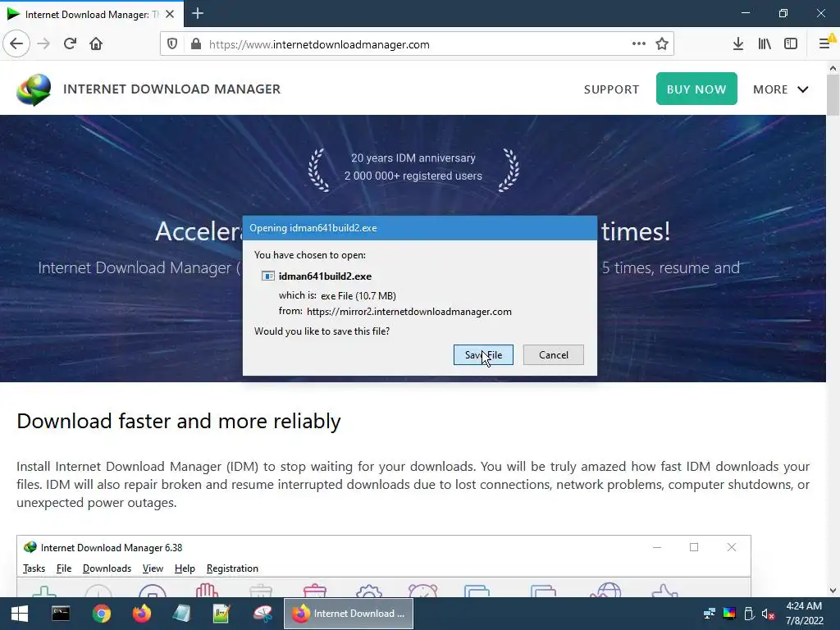Go back with Firefox back arrow
840x630 pixels.
coord(16,44)
